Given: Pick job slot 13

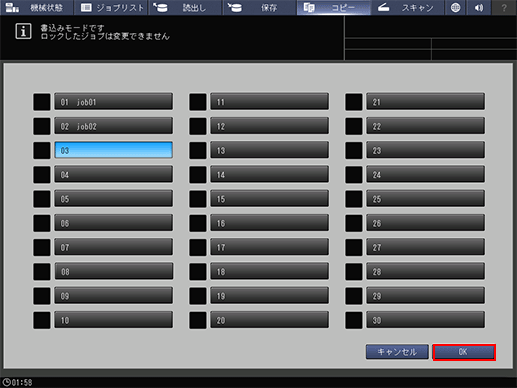Looking at the screenshot, I should pos(269,150).
